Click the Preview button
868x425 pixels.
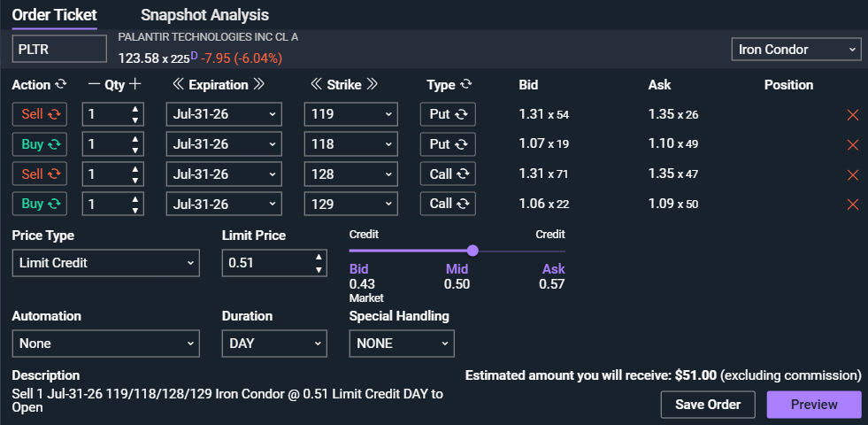coord(814,405)
